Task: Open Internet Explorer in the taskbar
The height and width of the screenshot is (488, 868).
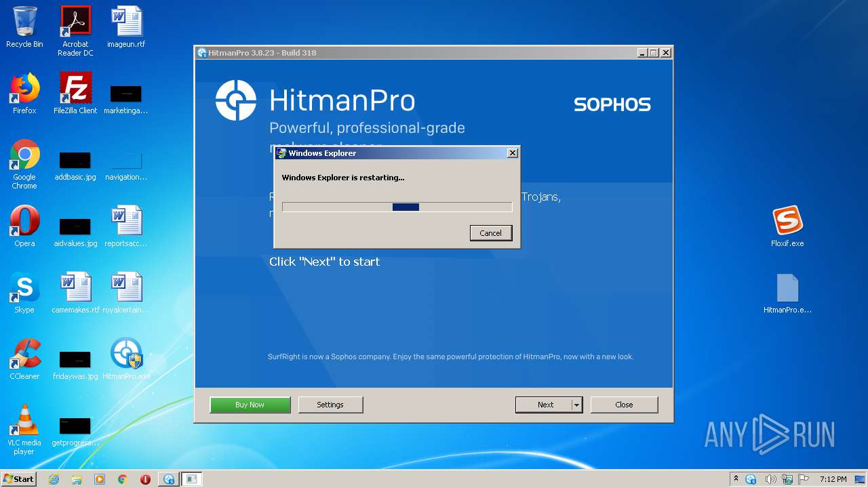Action: (54, 479)
